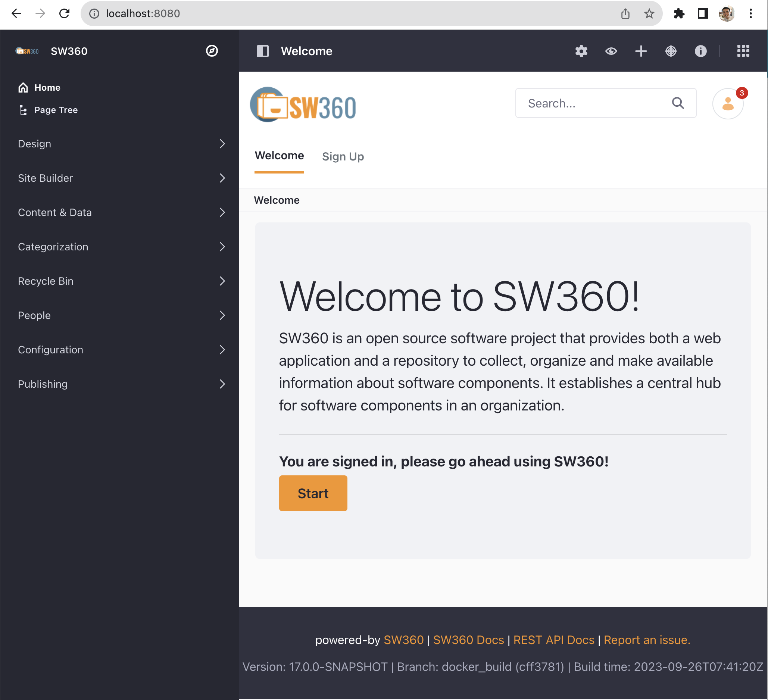Click the info circle icon
Viewport: 768px width, 700px height.
click(x=700, y=51)
